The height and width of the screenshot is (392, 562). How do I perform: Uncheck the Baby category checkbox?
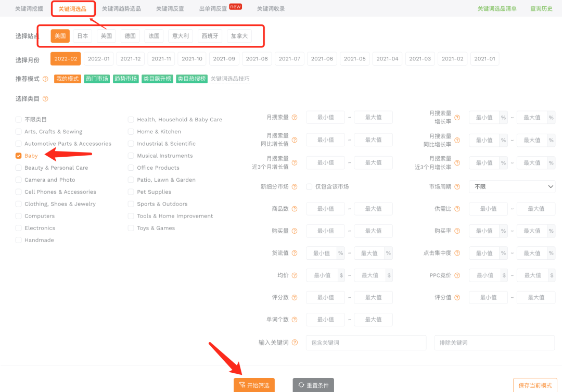click(18, 156)
